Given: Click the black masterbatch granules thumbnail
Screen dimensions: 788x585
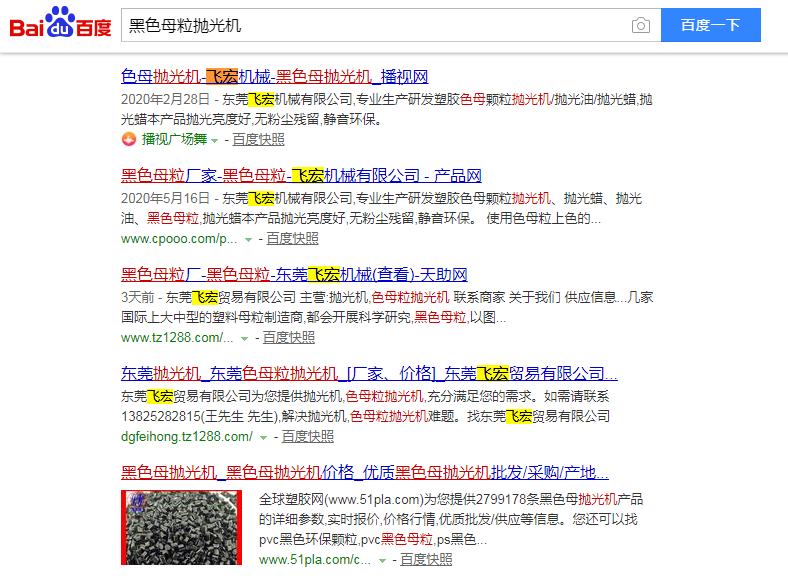Looking at the screenshot, I should pyautogui.click(x=181, y=527).
